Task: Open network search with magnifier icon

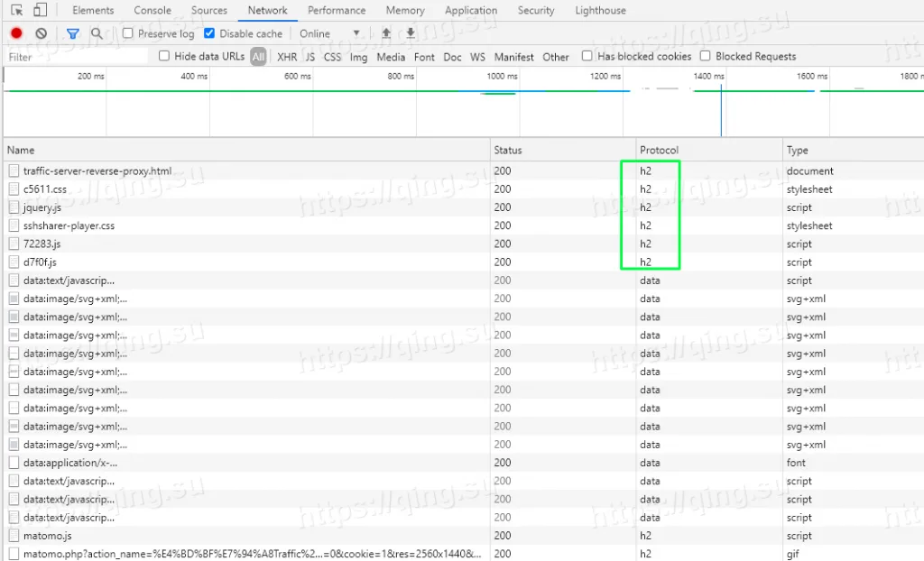Action: [x=97, y=33]
